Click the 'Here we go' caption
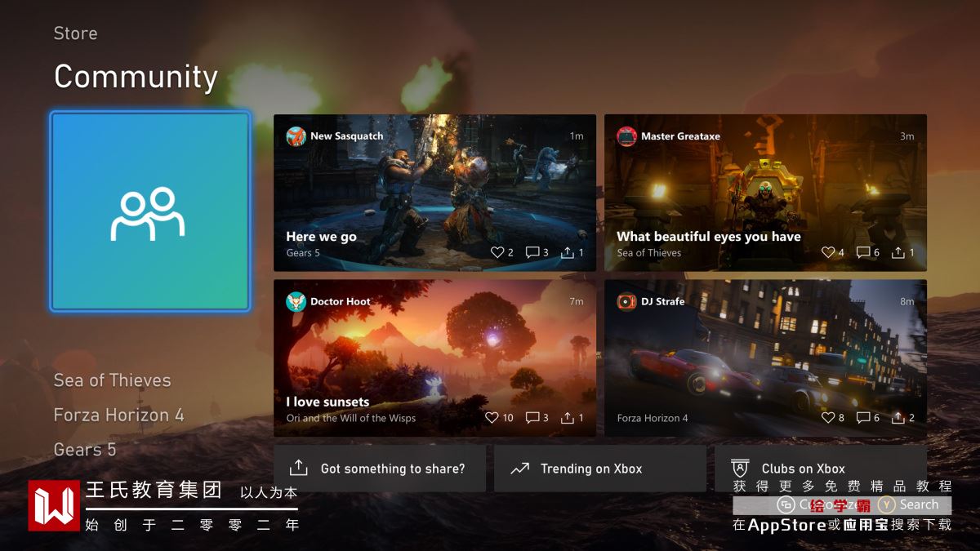Screen dimensions: 980x551 click(321, 237)
